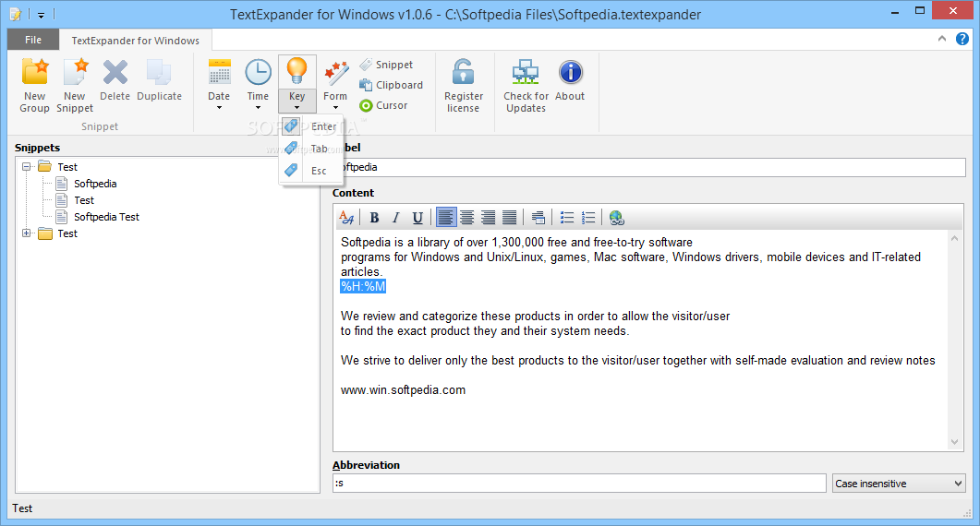
Task: Toggle underline formatting
Action: [x=417, y=218]
